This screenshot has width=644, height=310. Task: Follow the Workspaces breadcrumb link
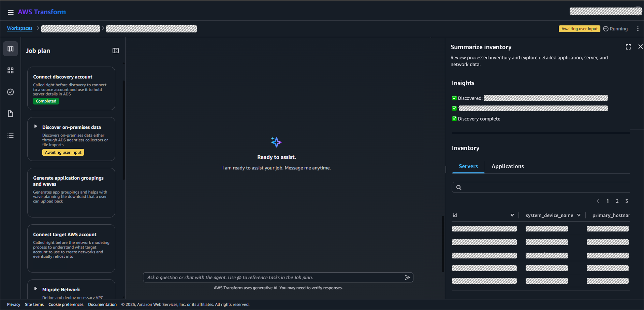click(x=20, y=28)
